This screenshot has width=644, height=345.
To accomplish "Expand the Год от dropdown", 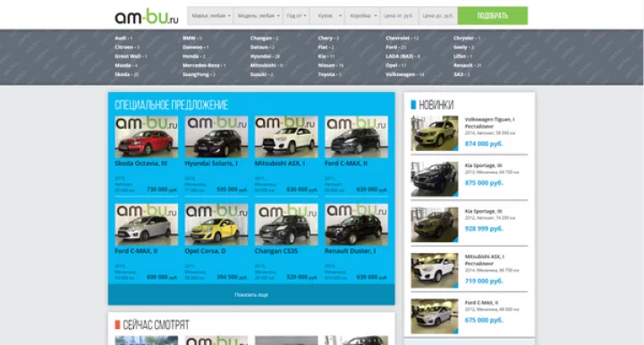I will (x=296, y=15).
